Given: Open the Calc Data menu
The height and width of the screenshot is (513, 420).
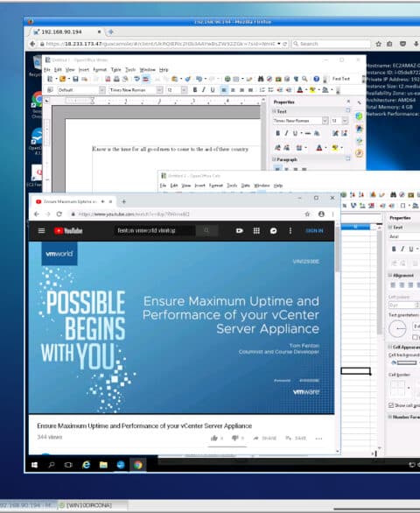Looking at the screenshot, I should (x=245, y=186).
